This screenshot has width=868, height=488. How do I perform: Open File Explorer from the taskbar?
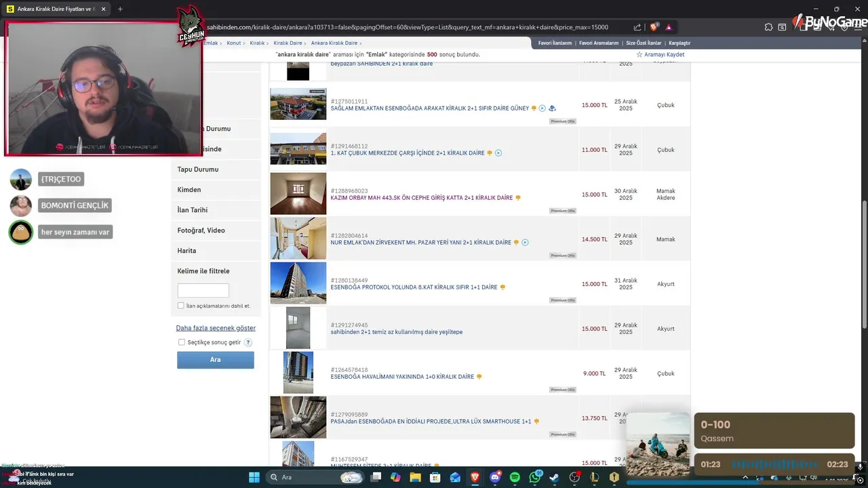415,477
